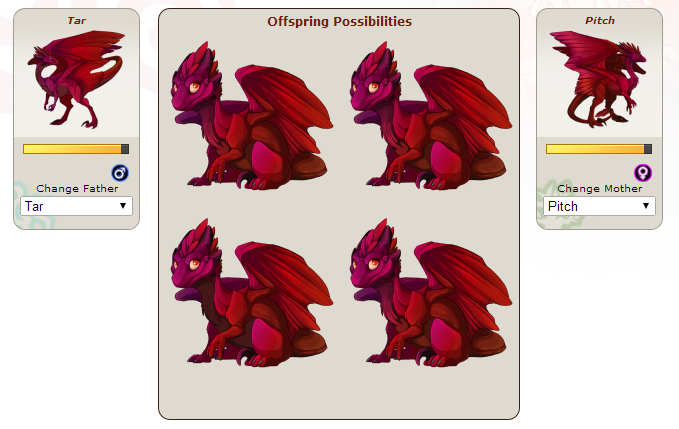
Task: Click the Change Mother label
Action: [600, 188]
